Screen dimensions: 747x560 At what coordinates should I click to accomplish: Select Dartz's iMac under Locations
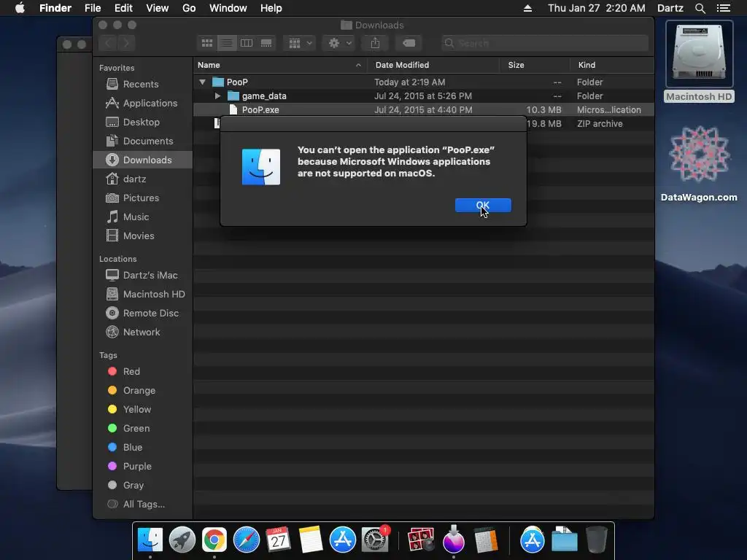143,275
